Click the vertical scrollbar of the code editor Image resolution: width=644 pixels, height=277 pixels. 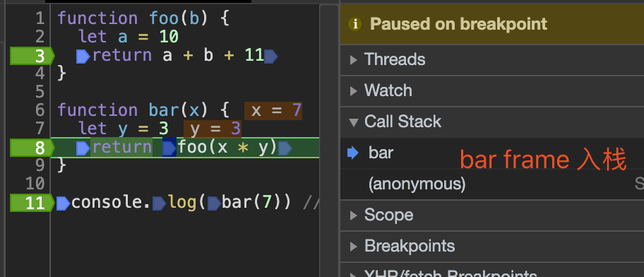[329, 141]
